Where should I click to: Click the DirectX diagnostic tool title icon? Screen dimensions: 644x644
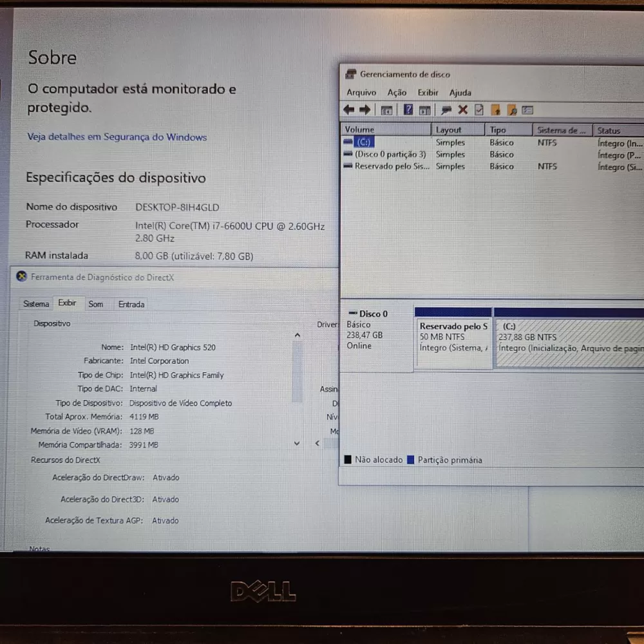click(x=21, y=276)
